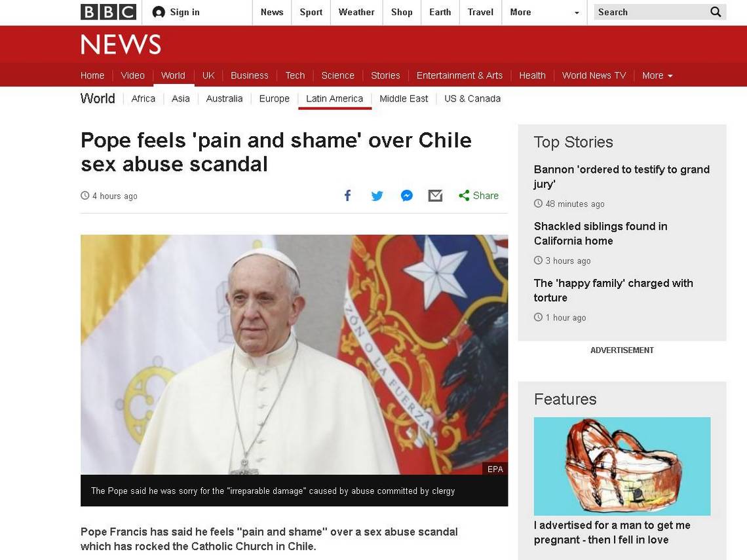Share the article by email icon
The width and height of the screenshot is (747, 560).
(x=435, y=196)
